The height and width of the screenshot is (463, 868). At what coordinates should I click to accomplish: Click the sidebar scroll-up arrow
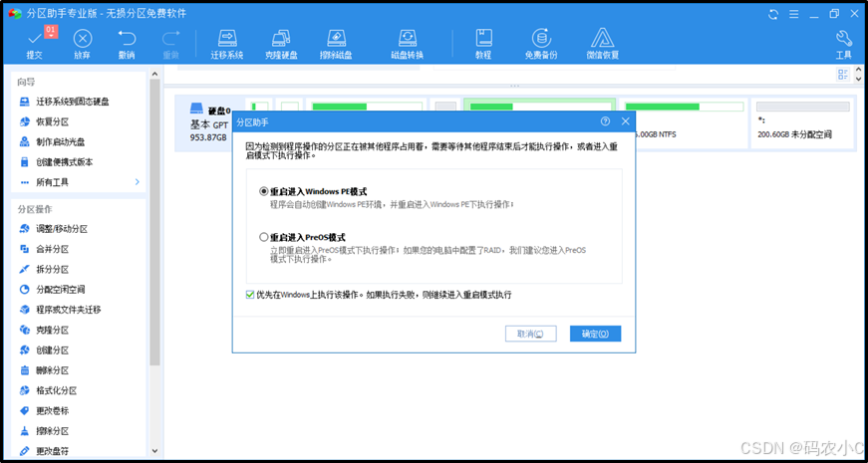154,74
